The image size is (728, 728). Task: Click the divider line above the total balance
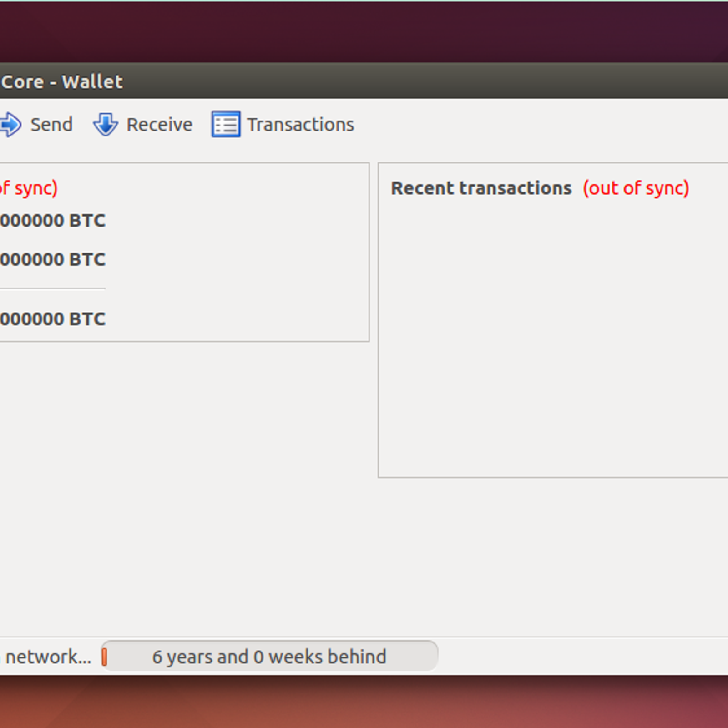52,288
